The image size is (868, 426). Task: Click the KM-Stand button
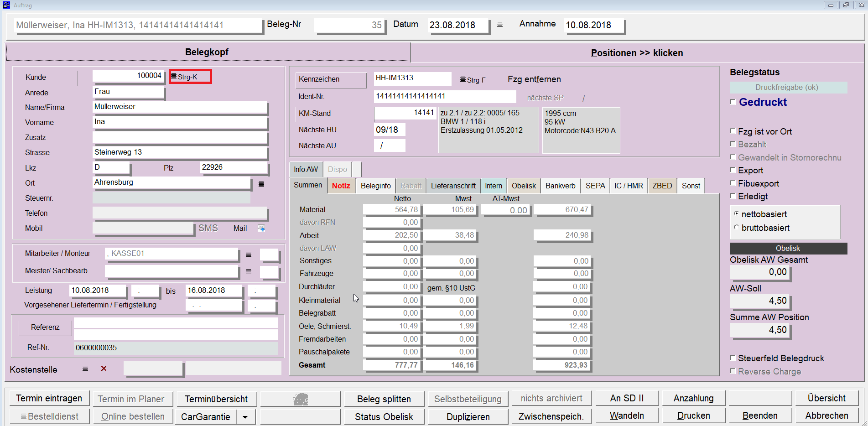(334, 114)
